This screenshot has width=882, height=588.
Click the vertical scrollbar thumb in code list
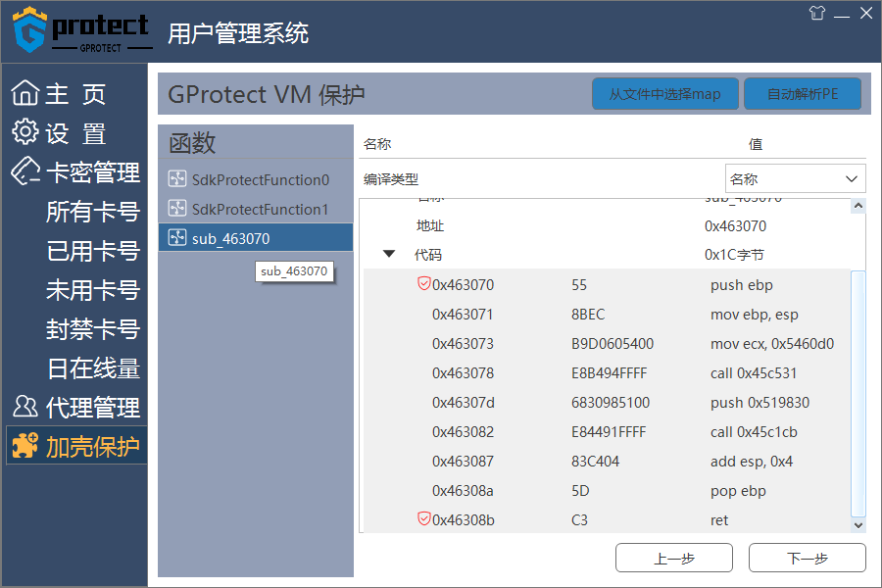tap(857, 394)
